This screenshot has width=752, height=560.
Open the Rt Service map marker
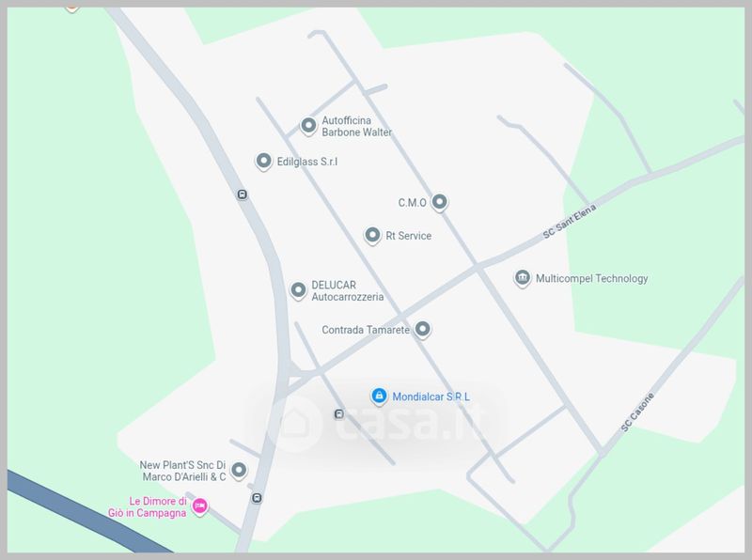pos(372,236)
